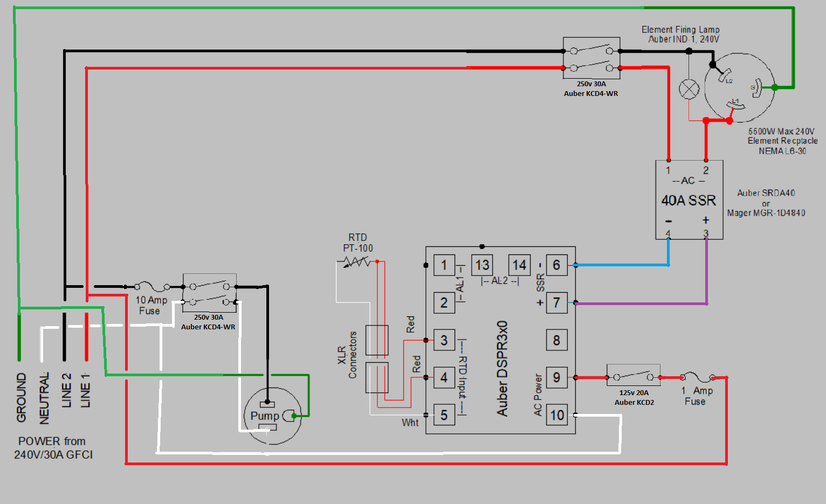The width and height of the screenshot is (826, 504).
Task: Click the 'NEUTRAL' power label
Action: pyautogui.click(x=44, y=398)
